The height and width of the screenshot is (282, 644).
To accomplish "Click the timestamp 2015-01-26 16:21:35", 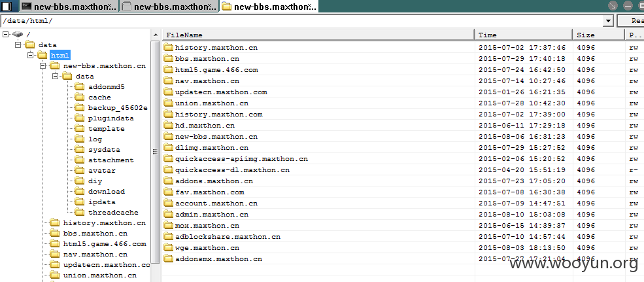I will coord(522,92).
